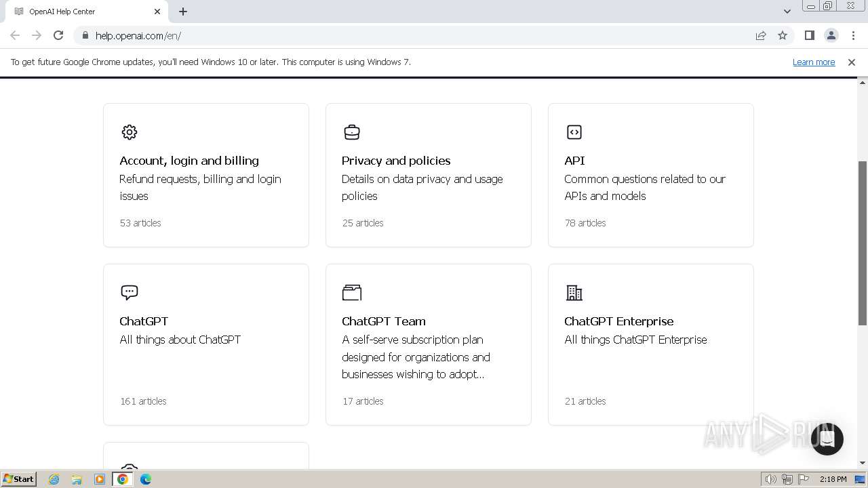Image resolution: width=868 pixels, height=488 pixels.
Task: Open the media player taskbar icon
Action: pos(100,479)
